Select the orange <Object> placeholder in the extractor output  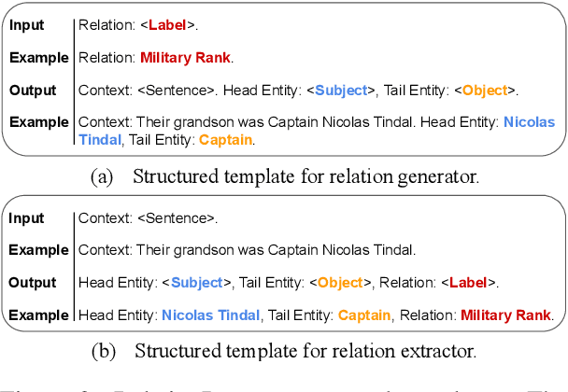[341, 282]
